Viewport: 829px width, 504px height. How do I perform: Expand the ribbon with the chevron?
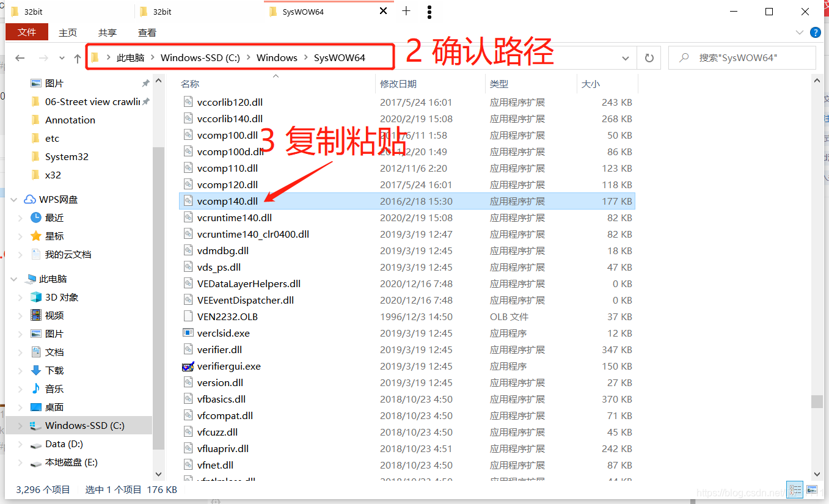(800, 32)
